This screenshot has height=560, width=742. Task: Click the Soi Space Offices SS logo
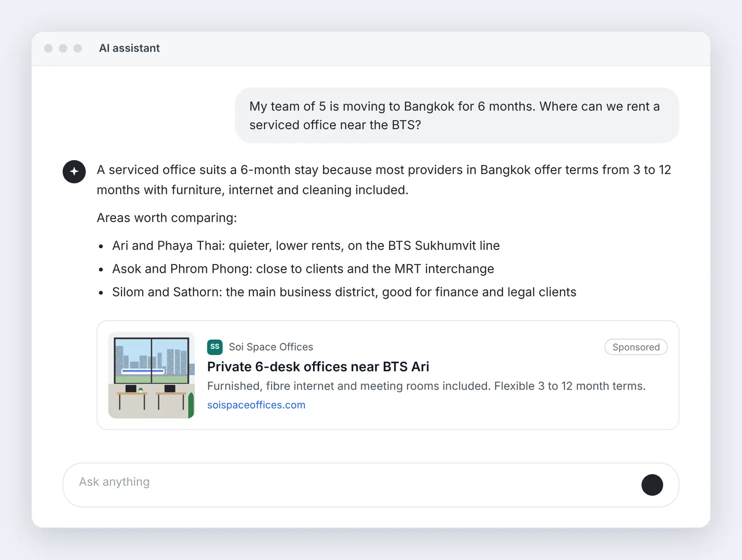pos(215,347)
